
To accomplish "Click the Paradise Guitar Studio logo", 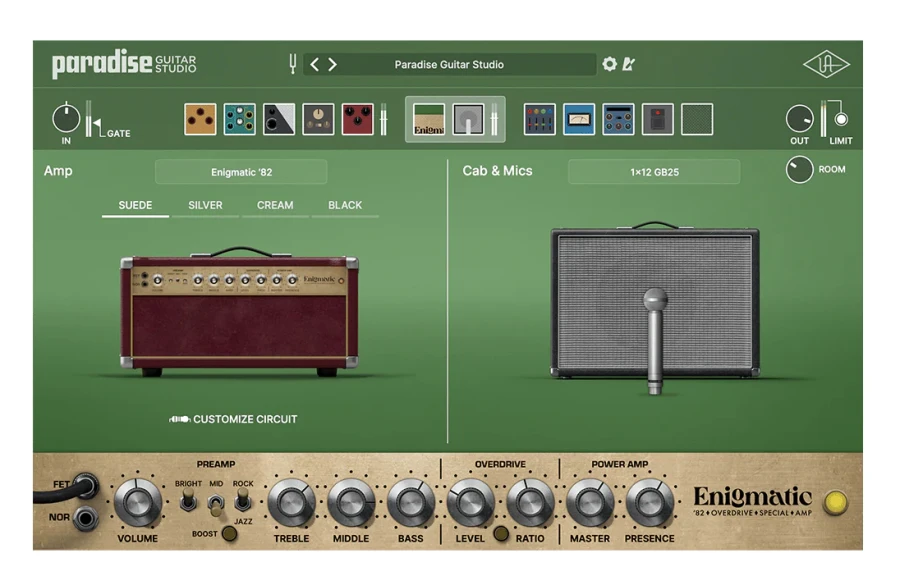I will tap(124, 64).
